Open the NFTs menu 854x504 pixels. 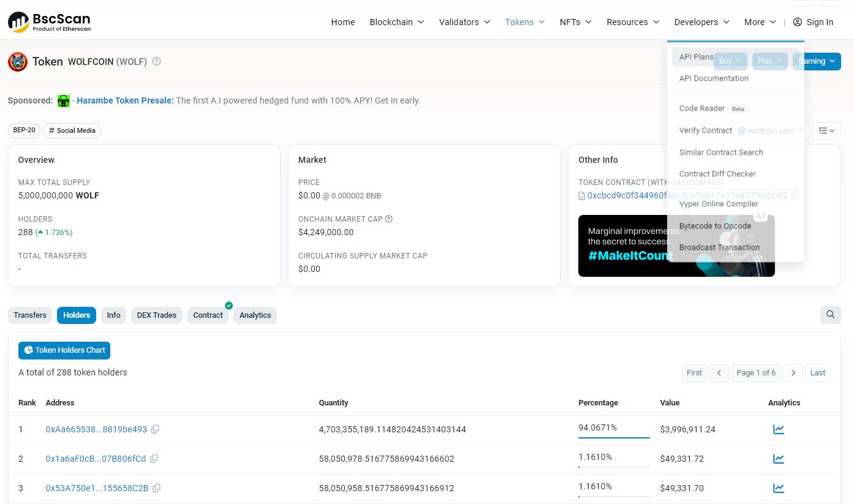tap(575, 22)
